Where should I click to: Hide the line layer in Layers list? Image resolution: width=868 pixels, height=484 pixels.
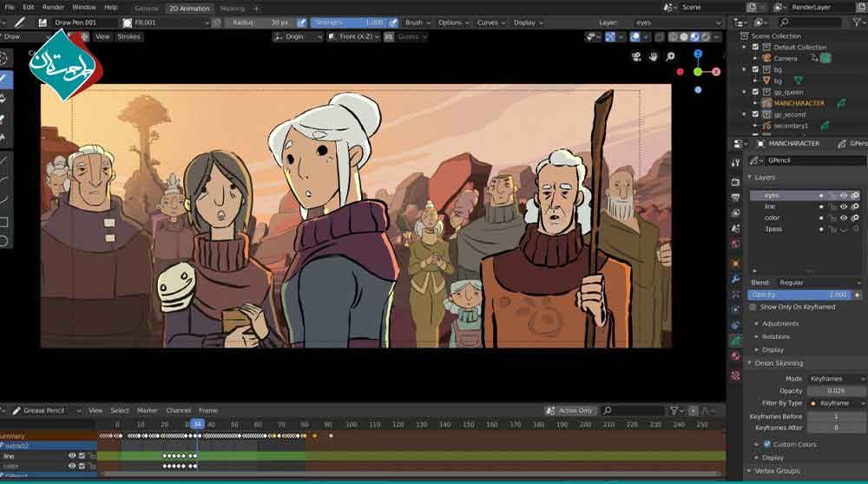pyautogui.click(x=844, y=206)
